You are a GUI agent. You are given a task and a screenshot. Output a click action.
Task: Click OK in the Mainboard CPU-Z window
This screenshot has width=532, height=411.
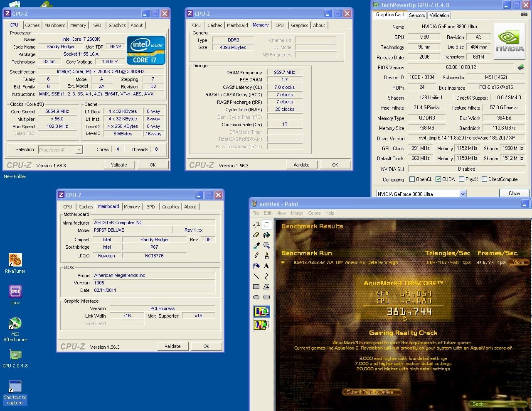click(x=206, y=346)
